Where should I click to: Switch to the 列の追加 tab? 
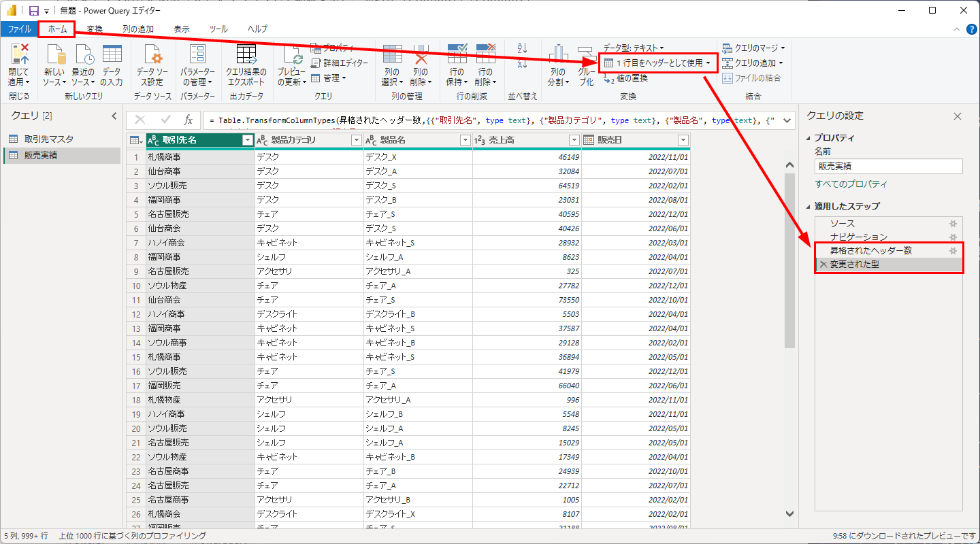pos(138,29)
